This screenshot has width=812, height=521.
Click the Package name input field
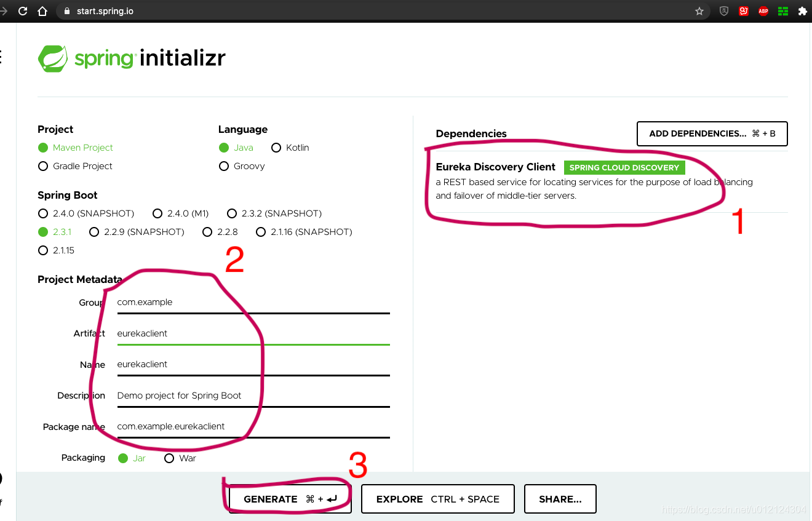coord(253,427)
